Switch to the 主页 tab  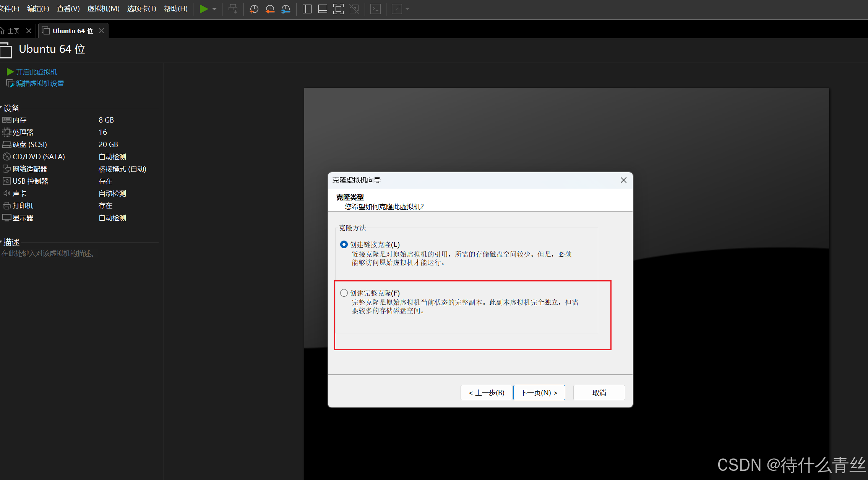coord(13,31)
